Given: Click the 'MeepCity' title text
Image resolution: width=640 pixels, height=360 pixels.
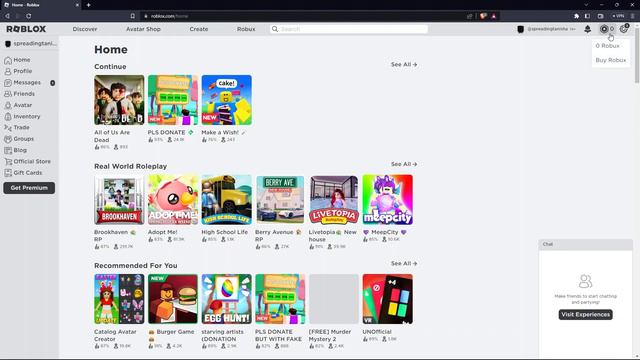Looking at the screenshot, I should click(384, 232).
